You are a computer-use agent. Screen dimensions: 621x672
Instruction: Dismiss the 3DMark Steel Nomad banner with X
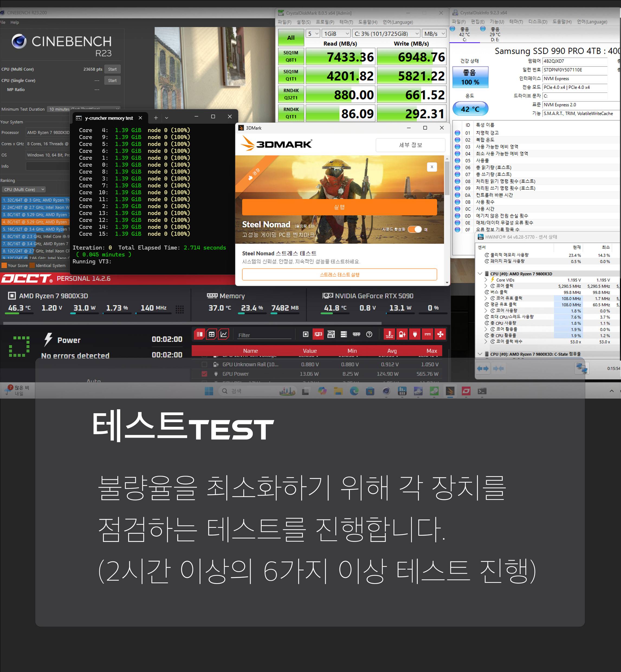coord(432,167)
